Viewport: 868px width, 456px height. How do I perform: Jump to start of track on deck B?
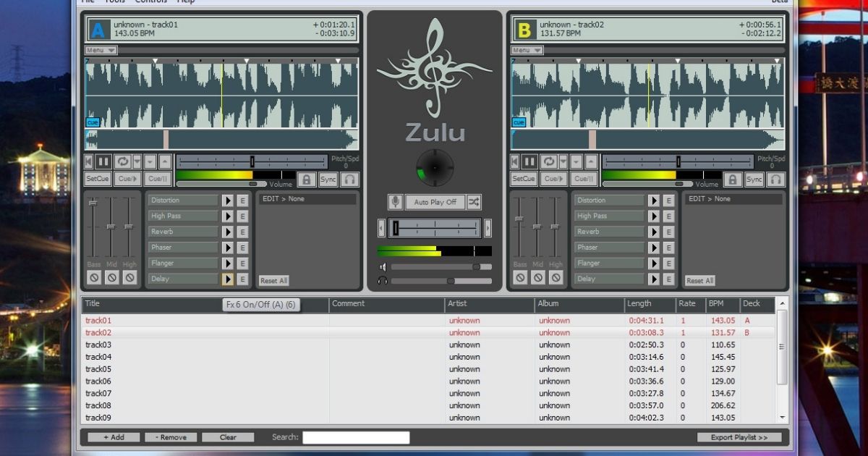(514, 161)
